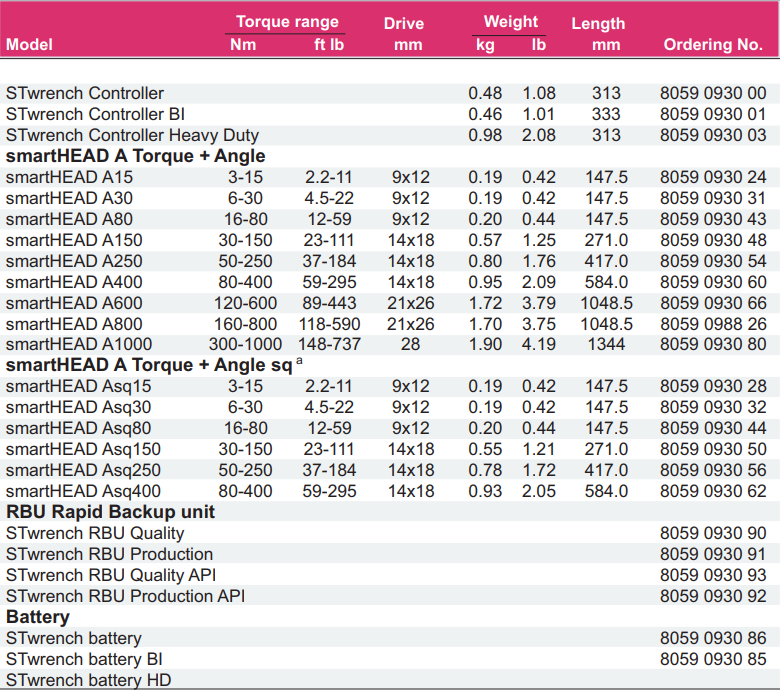The image size is (780, 695).
Task: Click ordering number 8059 0930 44
Action: point(713,428)
